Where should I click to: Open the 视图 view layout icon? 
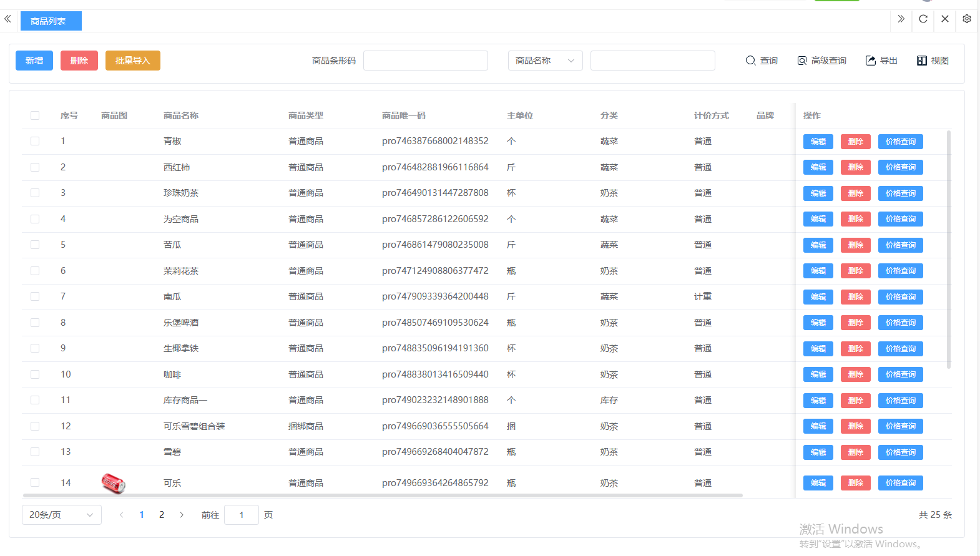point(922,61)
